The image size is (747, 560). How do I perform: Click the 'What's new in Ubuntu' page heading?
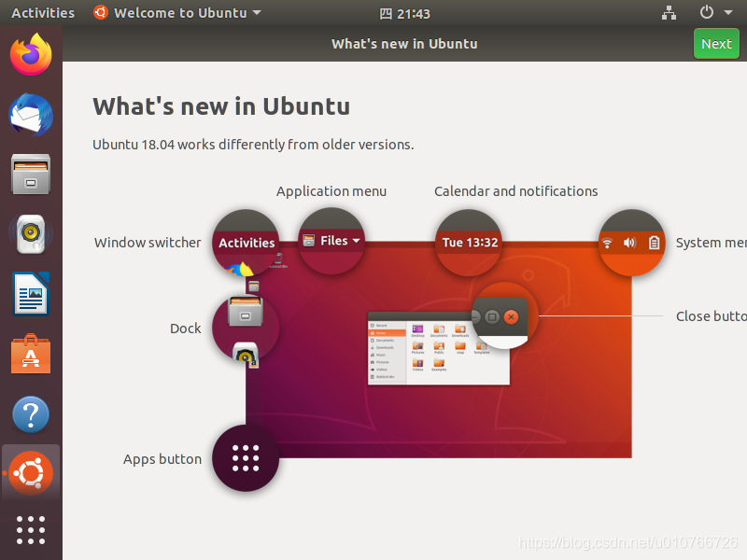(x=221, y=106)
